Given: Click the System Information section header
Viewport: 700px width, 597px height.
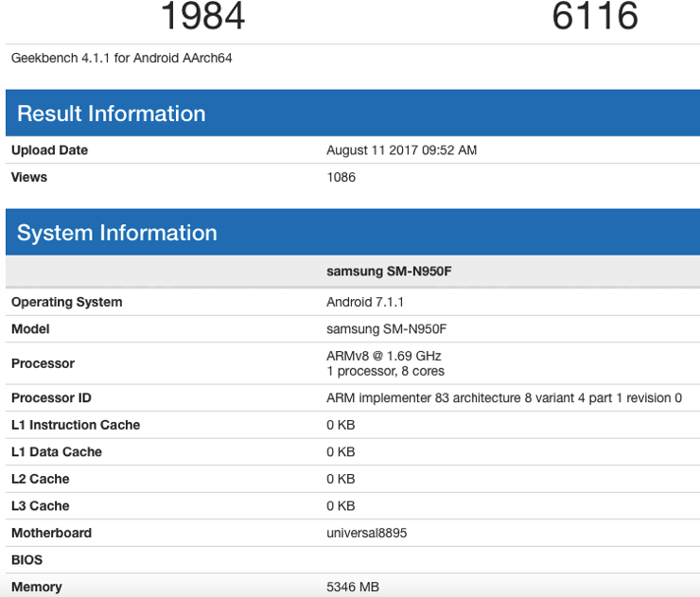Looking at the screenshot, I should [353, 232].
